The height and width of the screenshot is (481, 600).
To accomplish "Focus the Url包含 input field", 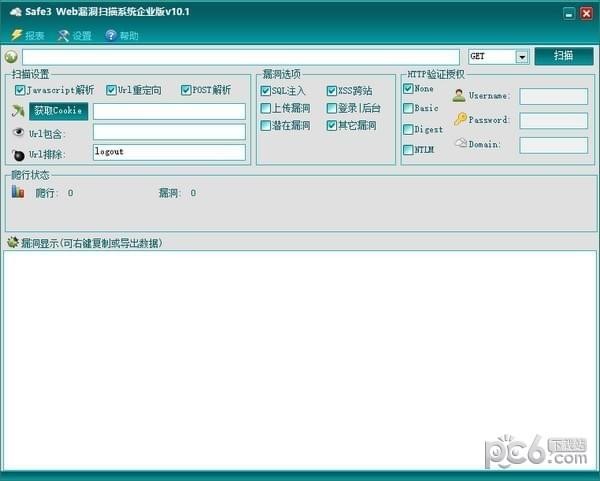I will click(x=169, y=132).
